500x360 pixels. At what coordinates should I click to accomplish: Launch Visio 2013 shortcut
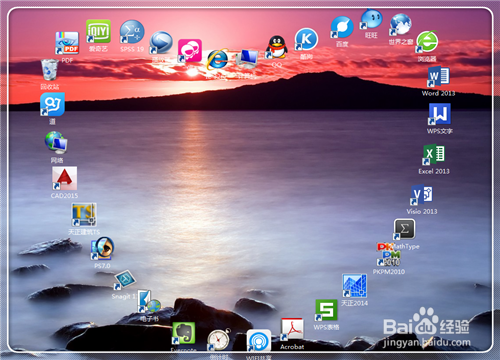pos(422,194)
